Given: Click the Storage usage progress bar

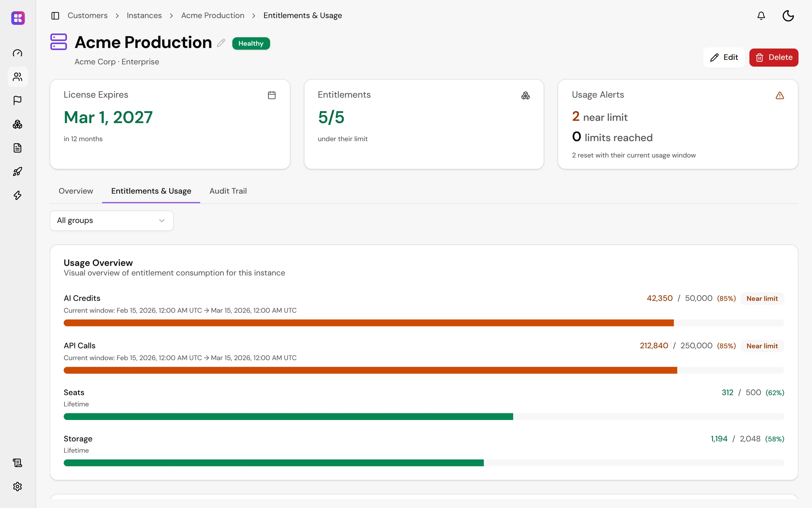Looking at the screenshot, I should click(x=424, y=463).
